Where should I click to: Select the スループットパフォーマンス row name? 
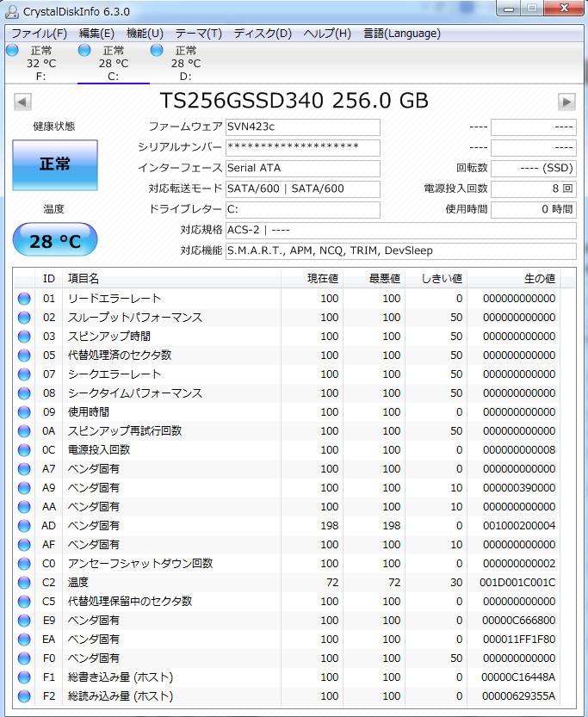(135, 318)
